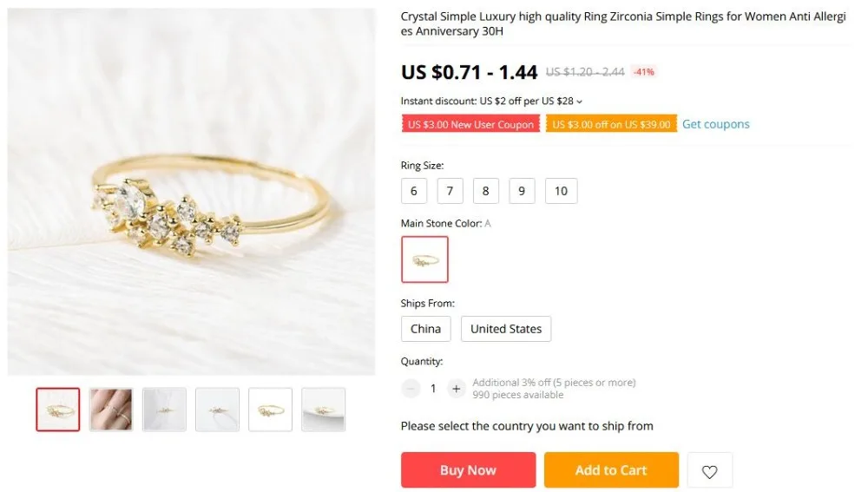Viewport: 868px width, 492px height.
Task: Increase quantity with plus button
Action: pyautogui.click(x=457, y=389)
